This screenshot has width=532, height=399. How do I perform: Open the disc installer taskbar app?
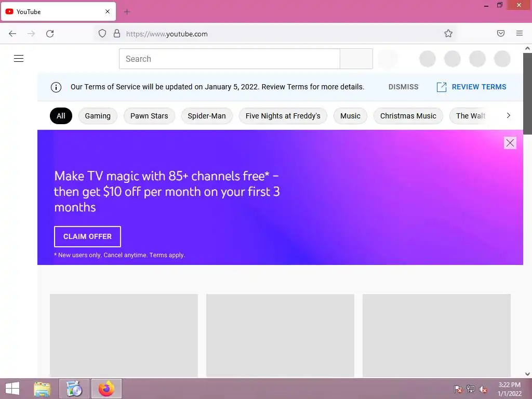(x=74, y=389)
